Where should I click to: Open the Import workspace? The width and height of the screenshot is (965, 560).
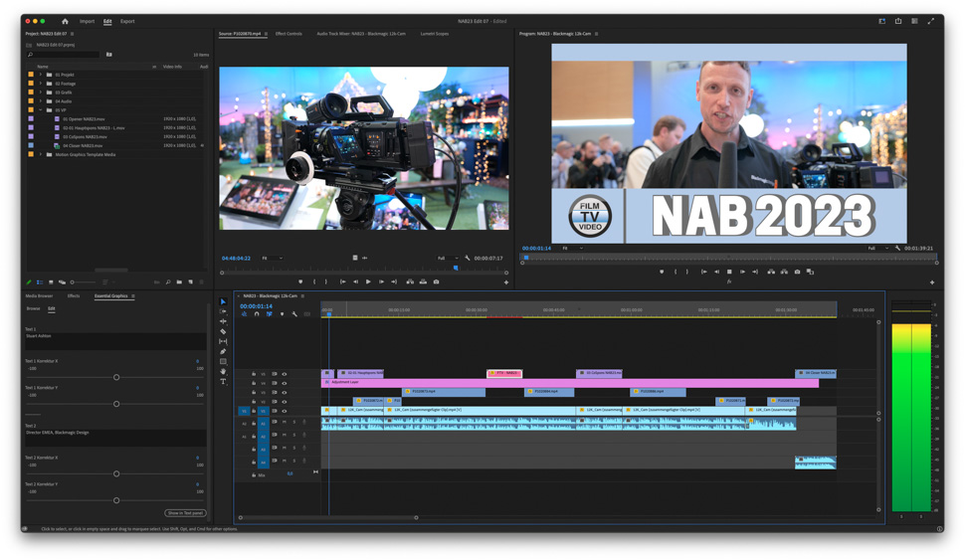pos(87,21)
